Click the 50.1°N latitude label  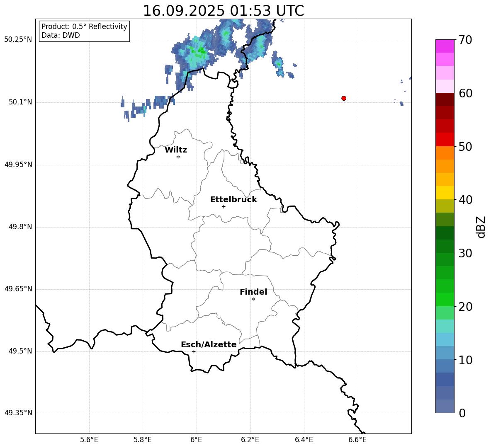[20, 102]
